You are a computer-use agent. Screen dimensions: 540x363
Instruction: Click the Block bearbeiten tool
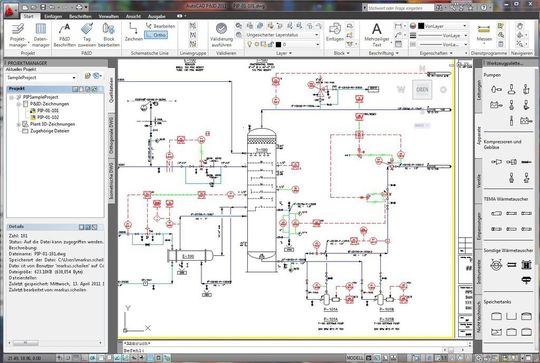109,35
